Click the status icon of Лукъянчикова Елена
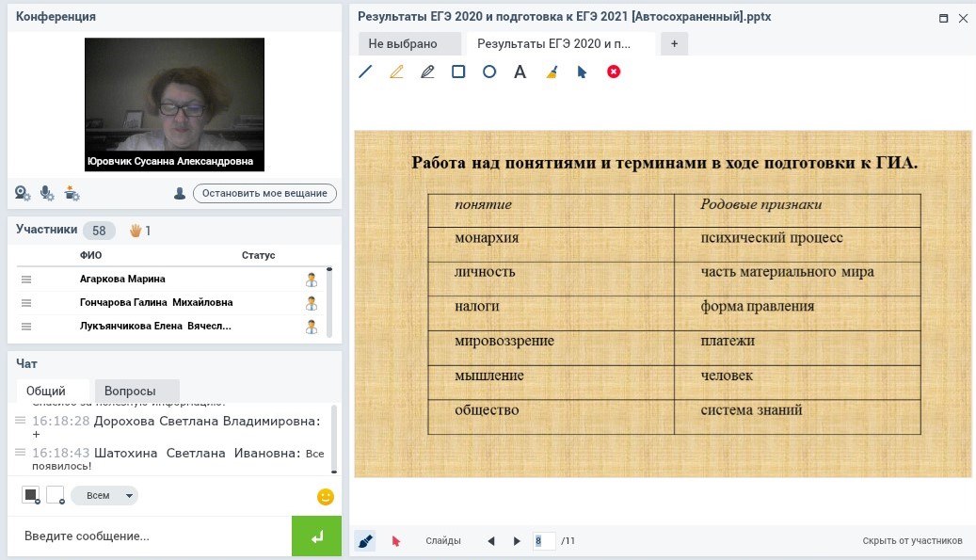Viewport: 976px width, 560px height. (312, 327)
